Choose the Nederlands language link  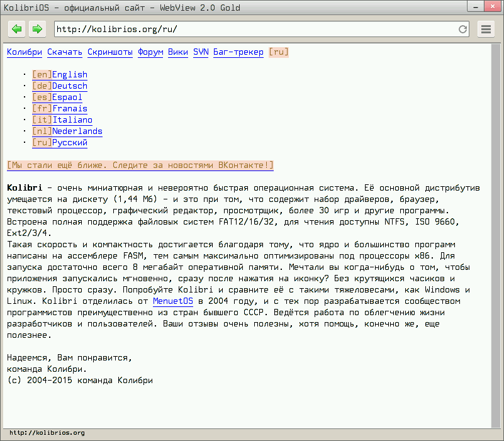(67, 131)
